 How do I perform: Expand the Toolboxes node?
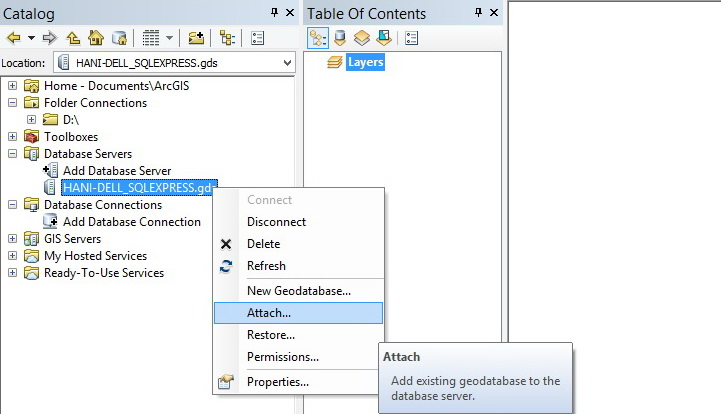(x=12, y=137)
